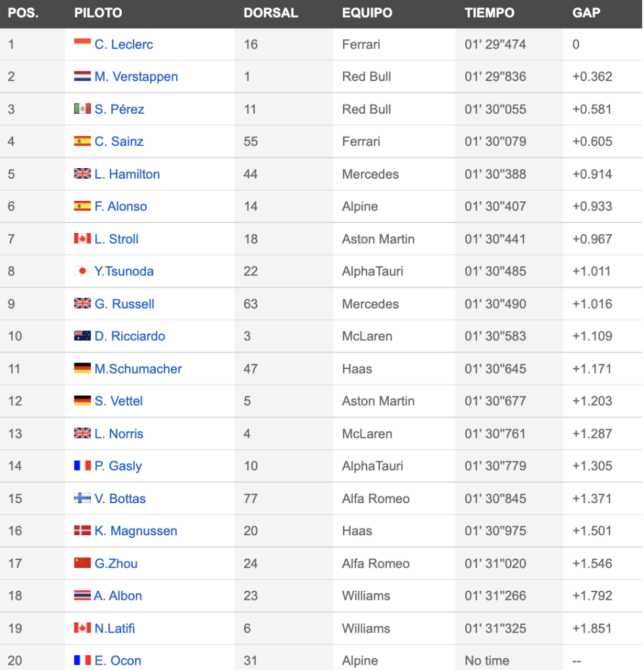Click the TIEMPO column header

click(490, 13)
